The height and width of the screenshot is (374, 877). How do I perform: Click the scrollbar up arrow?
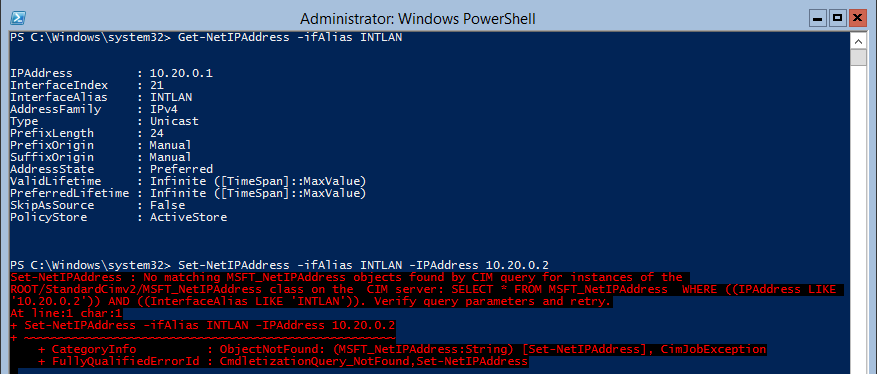coord(858,41)
